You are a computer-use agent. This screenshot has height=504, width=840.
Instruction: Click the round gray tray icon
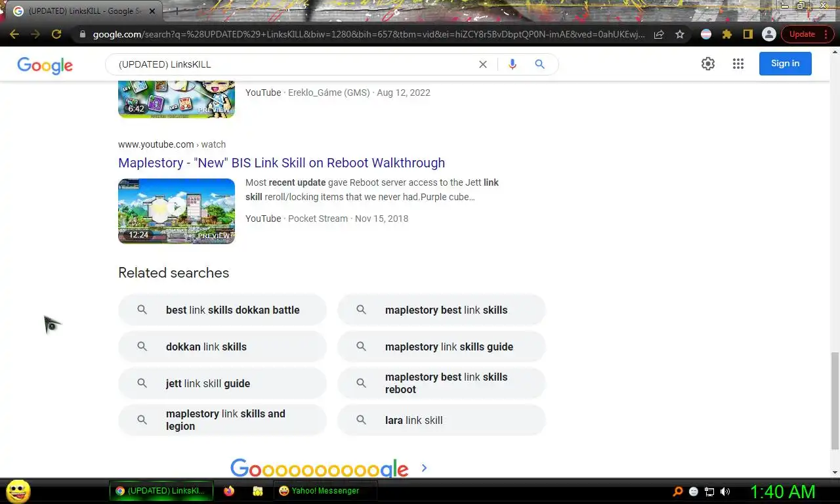(694, 492)
